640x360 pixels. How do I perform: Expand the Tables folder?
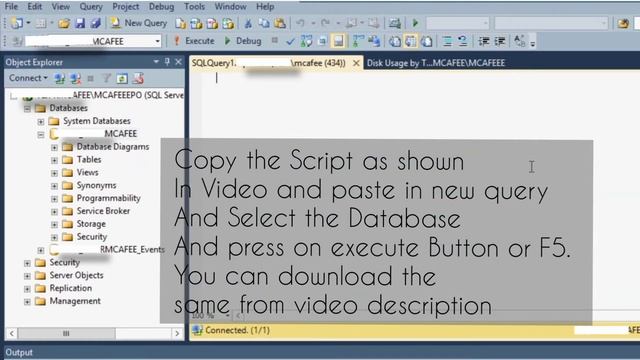[x=54, y=160]
